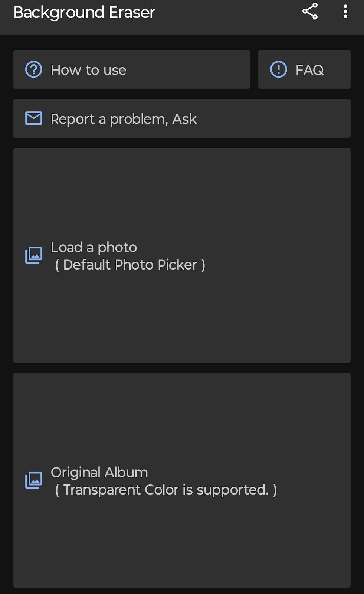Click the Default Photo Picker subtitle
Viewport: 364px width, 594px height.
pyautogui.click(x=130, y=265)
